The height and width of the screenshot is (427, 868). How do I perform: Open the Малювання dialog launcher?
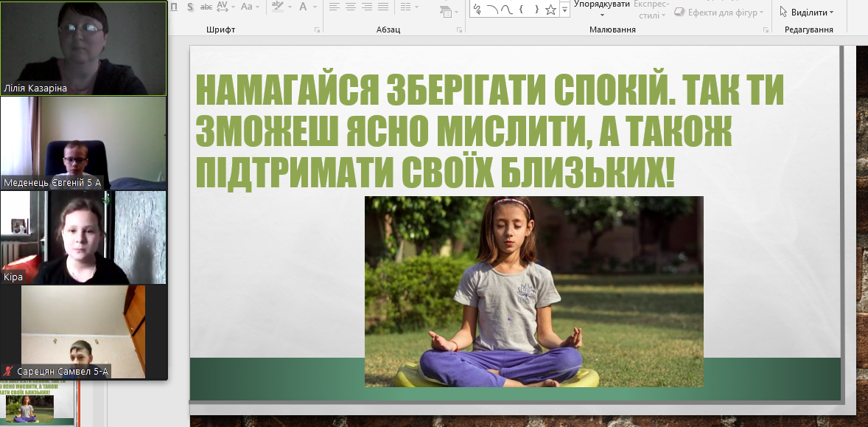coord(766,29)
